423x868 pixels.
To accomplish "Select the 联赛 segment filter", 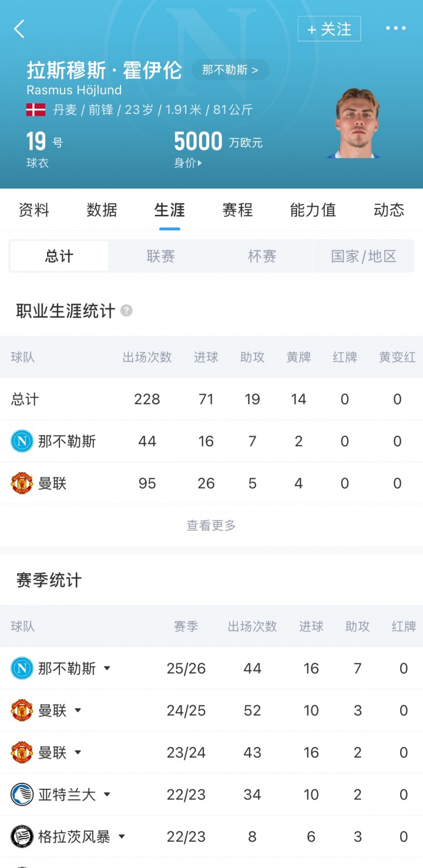I will 160,256.
